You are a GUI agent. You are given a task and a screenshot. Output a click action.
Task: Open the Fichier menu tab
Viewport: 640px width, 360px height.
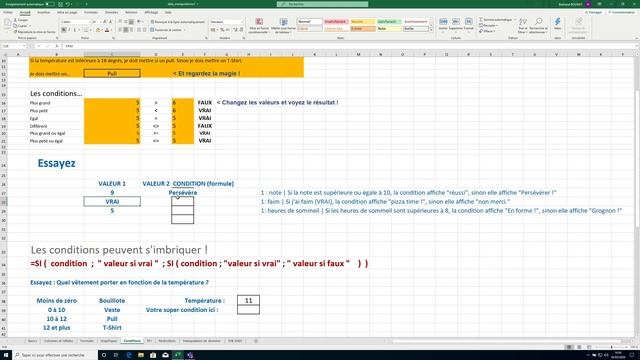[x=8, y=13]
